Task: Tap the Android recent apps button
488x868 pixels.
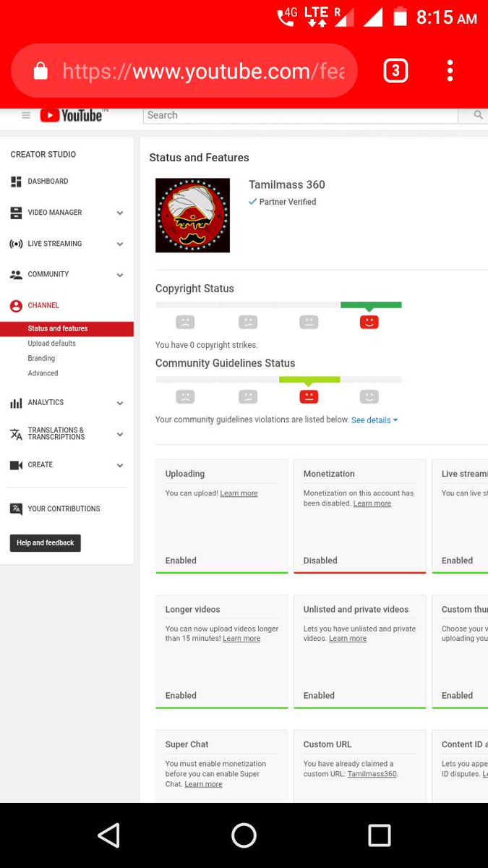Action: pos(379,835)
